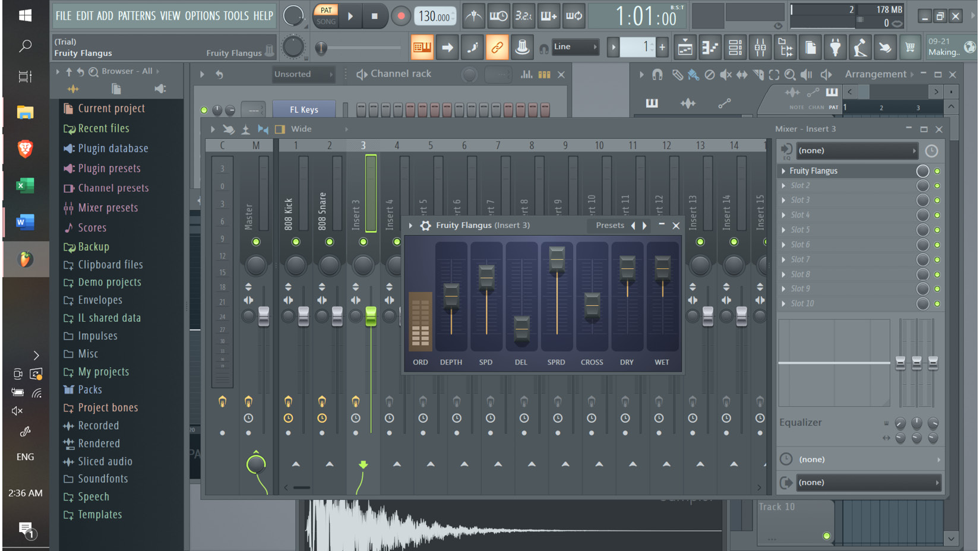Open the Arrangement dropdown in playlist
This screenshot has height=551, width=980.
tap(880, 74)
